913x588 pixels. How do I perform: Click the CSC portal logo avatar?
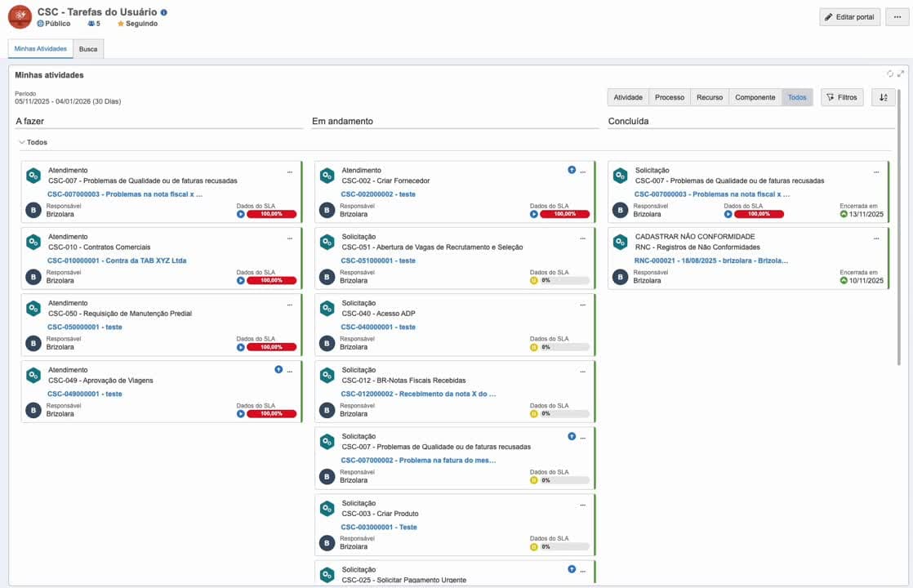click(x=20, y=17)
